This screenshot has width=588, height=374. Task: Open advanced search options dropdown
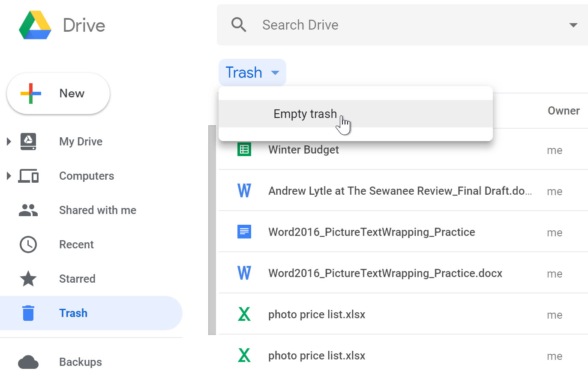pos(573,24)
